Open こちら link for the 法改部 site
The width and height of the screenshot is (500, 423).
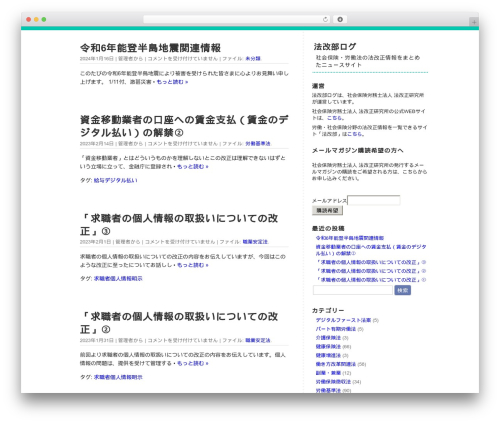(355, 134)
